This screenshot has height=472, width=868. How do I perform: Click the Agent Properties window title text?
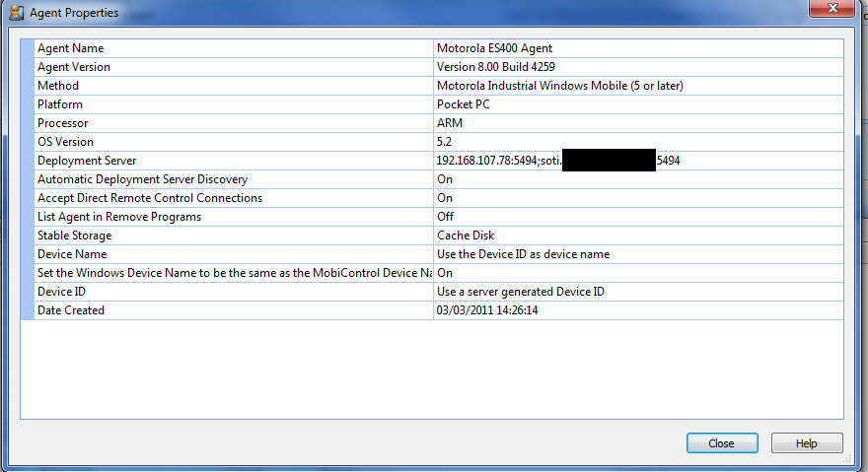pyautogui.click(x=74, y=13)
